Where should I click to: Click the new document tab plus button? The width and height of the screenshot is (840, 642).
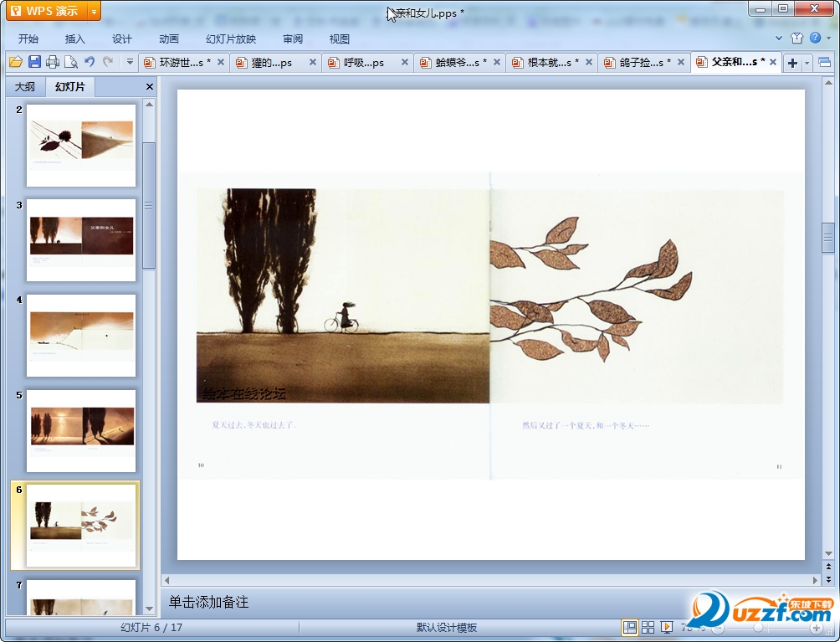click(x=792, y=63)
